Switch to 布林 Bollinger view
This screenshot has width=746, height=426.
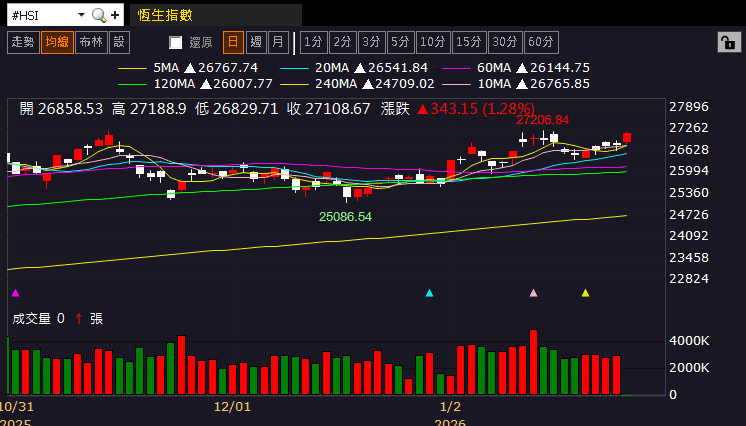pyautogui.click(x=91, y=42)
